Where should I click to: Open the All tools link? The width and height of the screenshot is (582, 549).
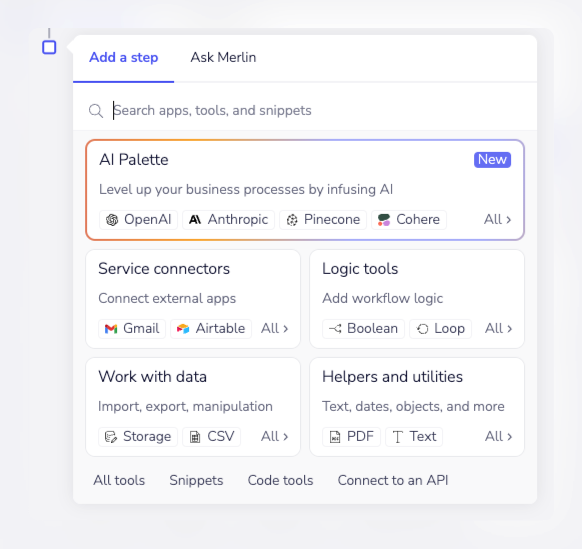click(x=119, y=480)
